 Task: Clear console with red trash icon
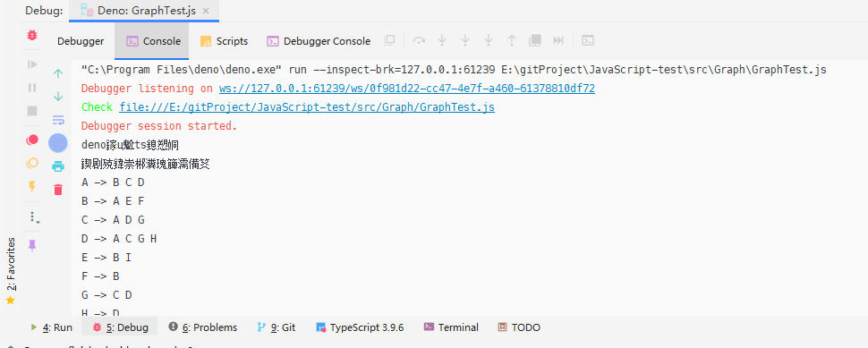click(58, 190)
